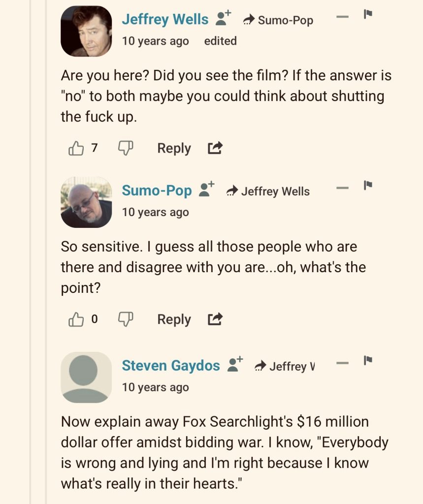Flag Steven Gaydos' comment

coord(367,361)
